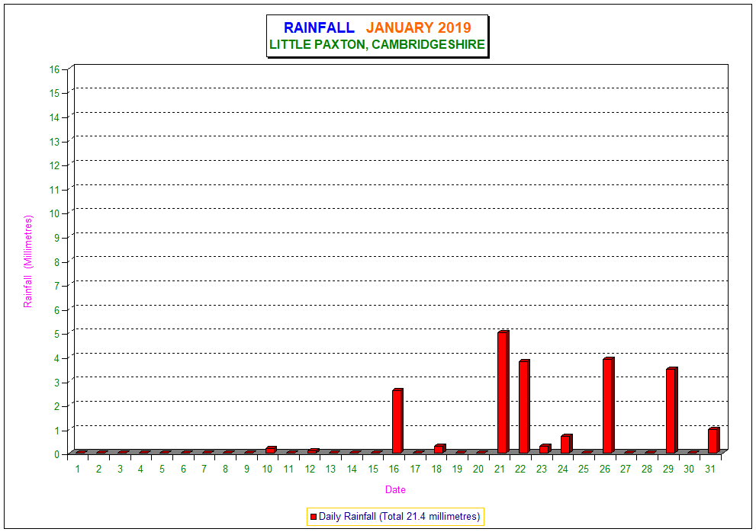Image resolution: width=756 pixels, height=532 pixels.
Task: Click the 'Rainfall (Millimetres)' y-axis title
Action: 28,261
